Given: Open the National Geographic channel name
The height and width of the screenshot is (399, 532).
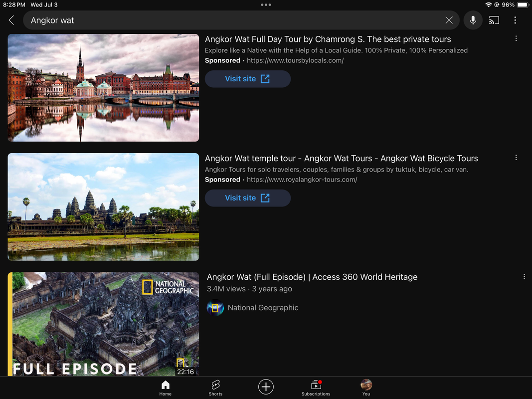Looking at the screenshot, I should coord(263,308).
